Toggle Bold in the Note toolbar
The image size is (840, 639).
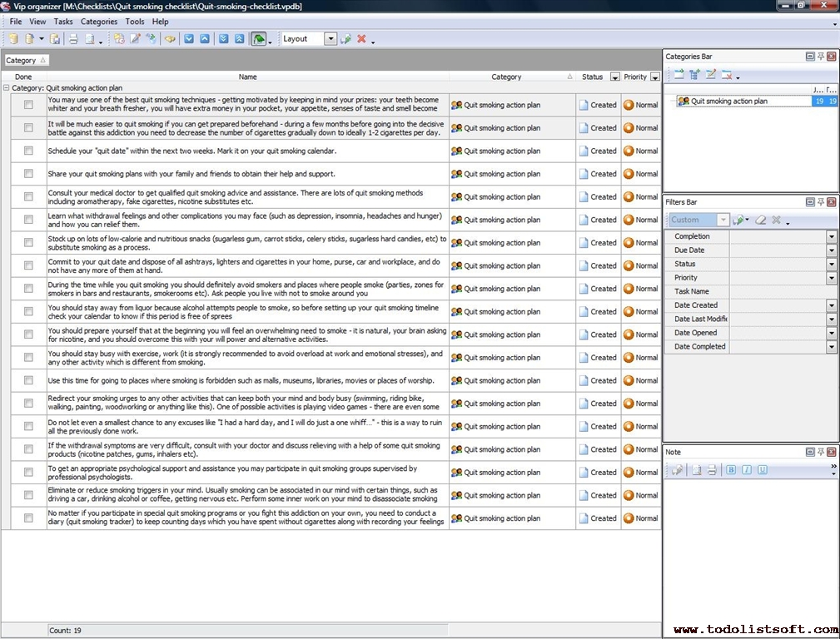click(731, 470)
